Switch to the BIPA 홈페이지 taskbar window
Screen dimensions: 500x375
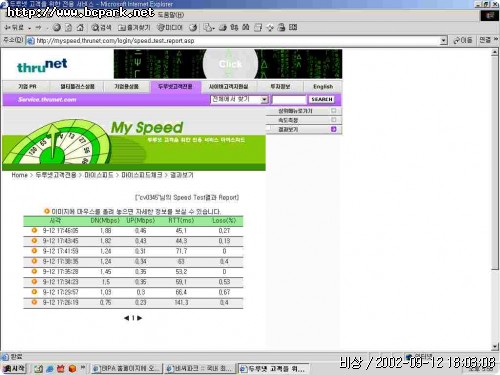point(127,369)
